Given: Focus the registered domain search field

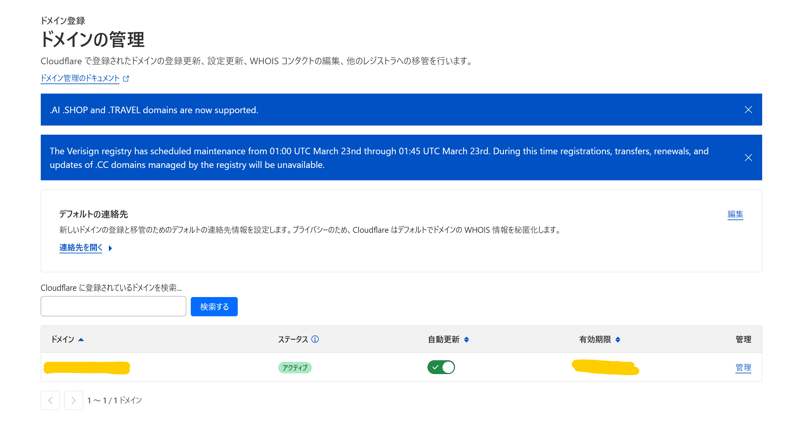Looking at the screenshot, I should [x=113, y=306].
